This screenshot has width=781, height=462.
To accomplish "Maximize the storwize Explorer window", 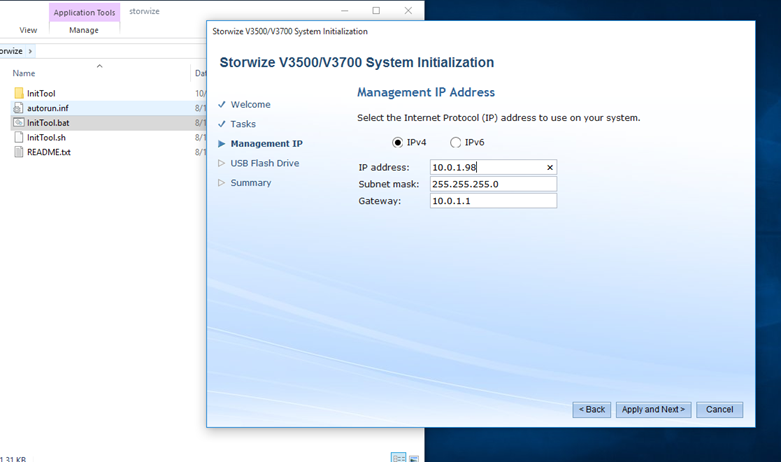I will 376,10.
